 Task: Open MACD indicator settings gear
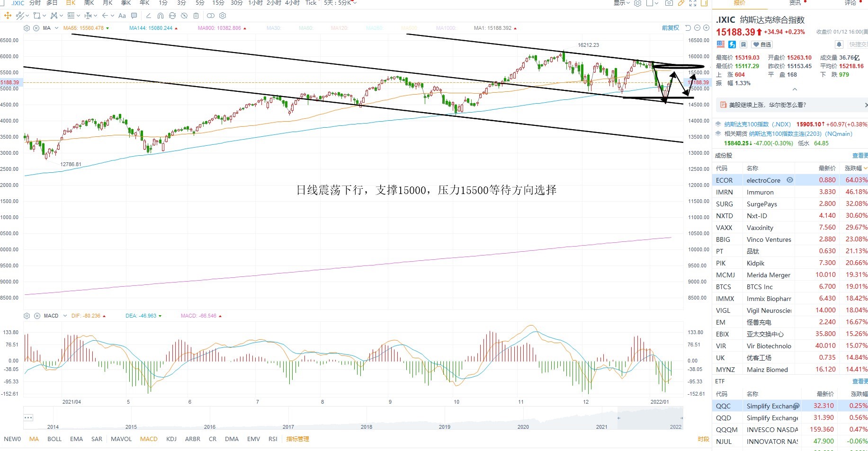[27, 316]
